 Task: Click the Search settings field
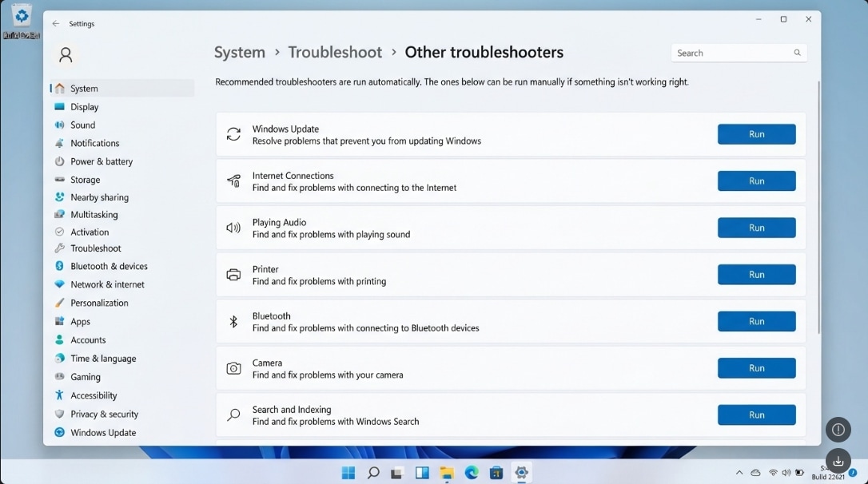click(739, 53)
